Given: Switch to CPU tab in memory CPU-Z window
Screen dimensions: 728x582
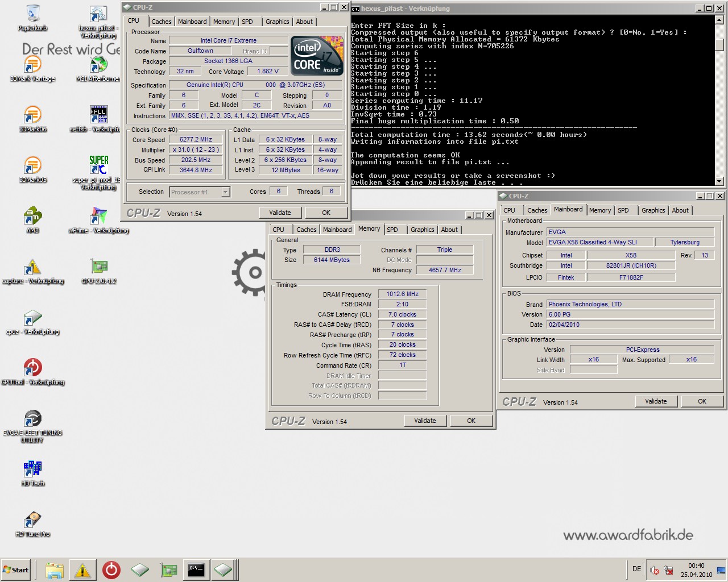Looking at the screenshot, I should tap(278, 230).
